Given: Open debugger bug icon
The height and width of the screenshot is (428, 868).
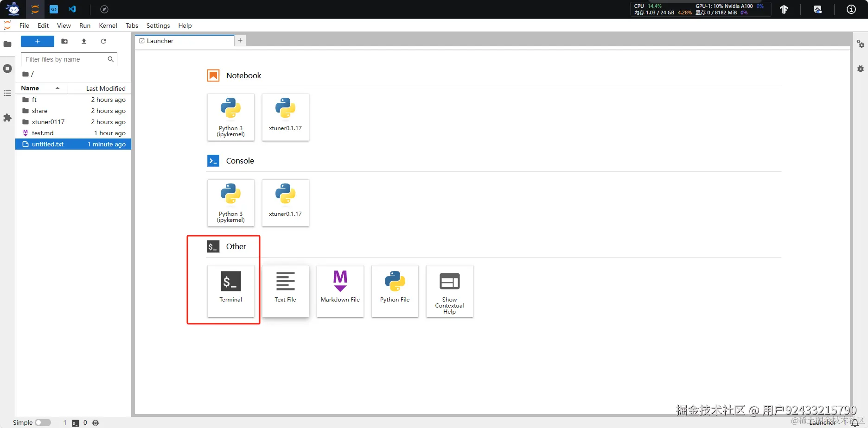Looking at the screenshot, I should pyautogui.click(x=861, y=69).
